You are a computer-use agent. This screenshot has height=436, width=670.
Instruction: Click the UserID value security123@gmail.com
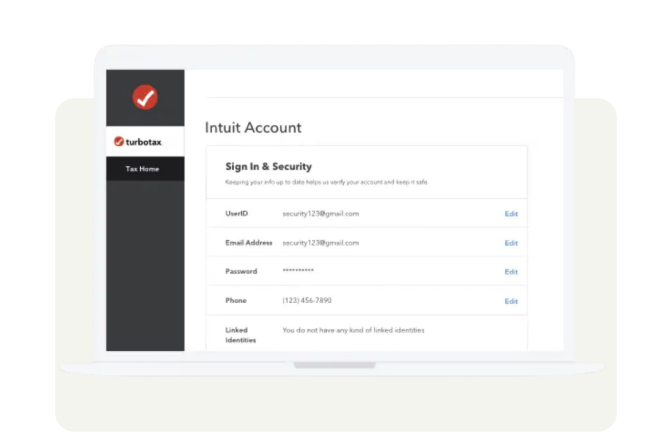[x=320, y=214]
